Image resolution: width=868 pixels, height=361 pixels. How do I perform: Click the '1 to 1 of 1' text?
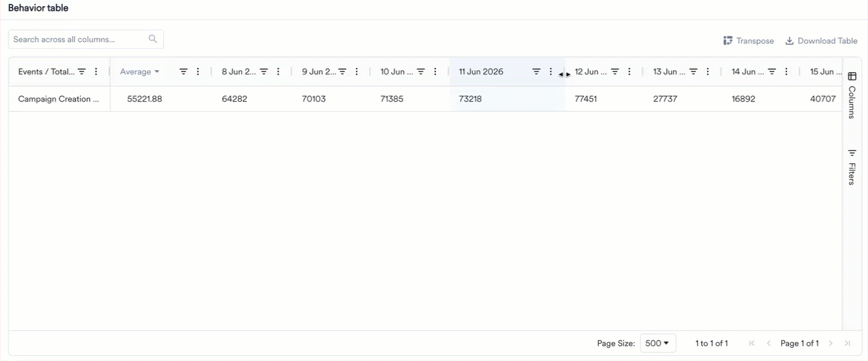click(x=711, y=343)
